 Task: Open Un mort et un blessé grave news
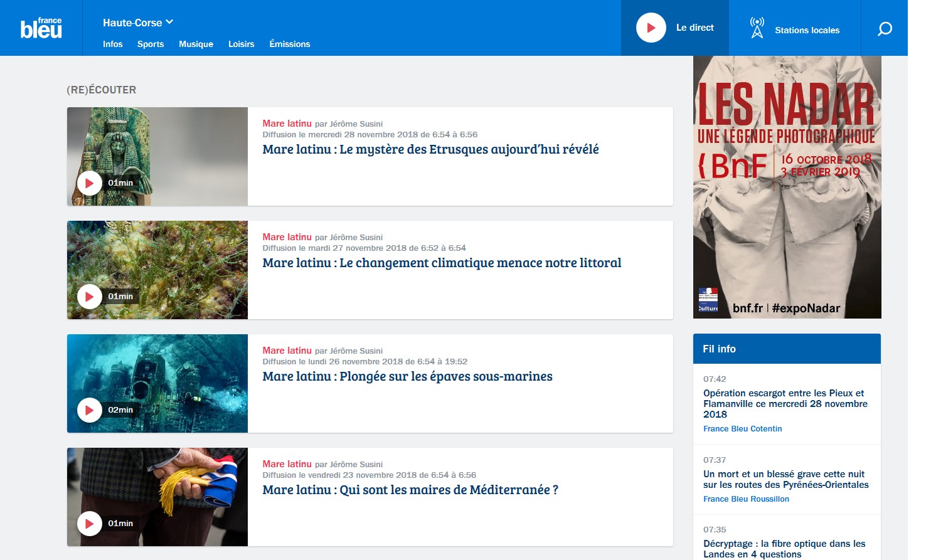click(785, 479)
